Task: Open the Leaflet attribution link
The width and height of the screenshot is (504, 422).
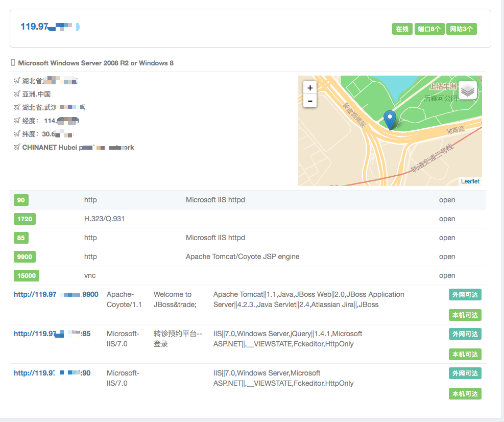Action: tap(470, 181)
